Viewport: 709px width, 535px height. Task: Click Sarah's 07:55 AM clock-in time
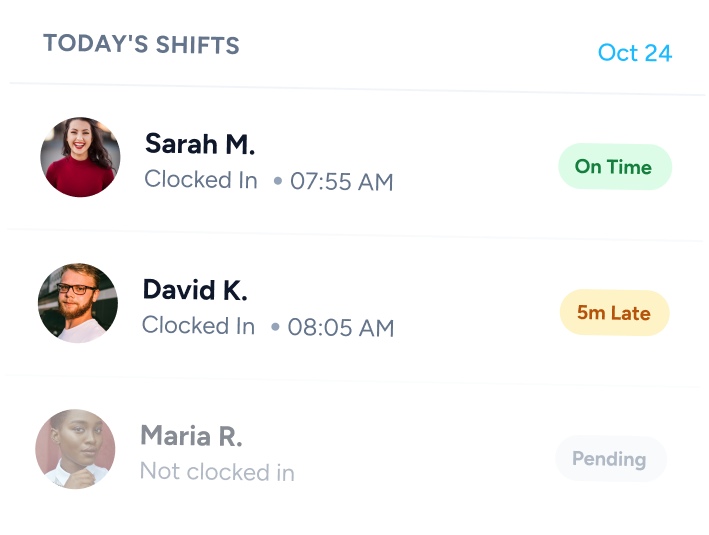341,181
